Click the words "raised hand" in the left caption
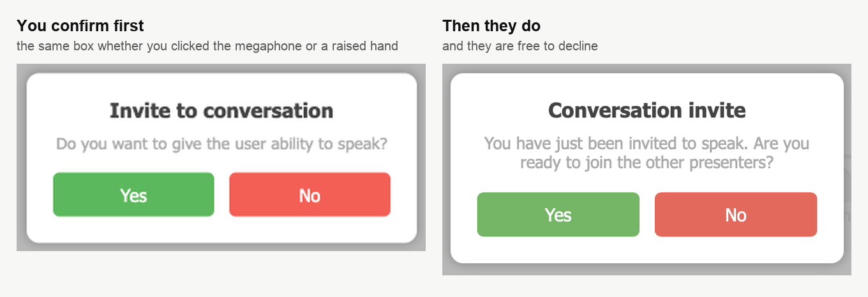 (364, 46)
